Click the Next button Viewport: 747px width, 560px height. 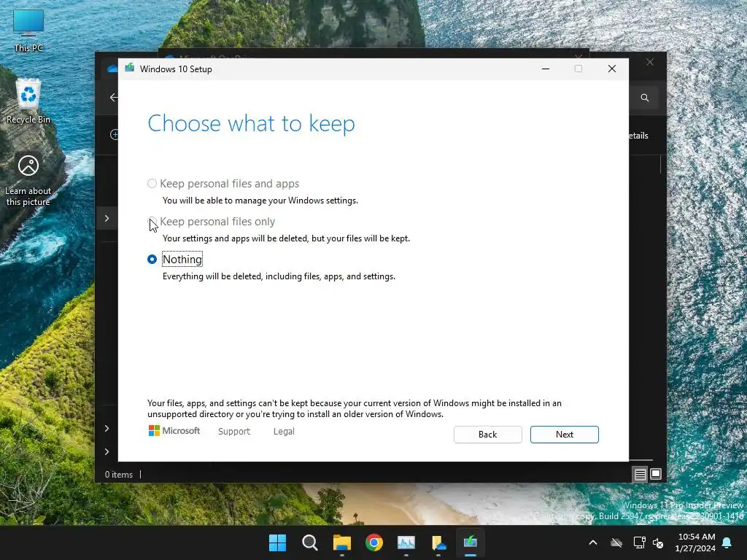tap(564, 435)
